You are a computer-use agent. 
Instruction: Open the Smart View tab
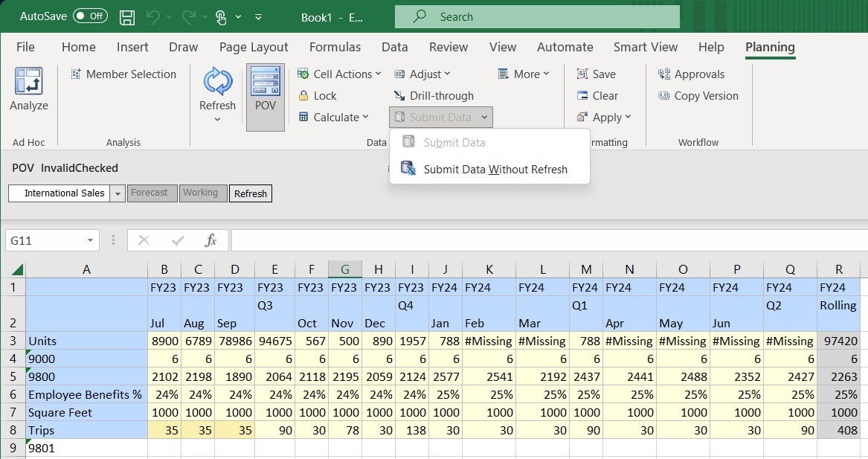tap(645, 47)
